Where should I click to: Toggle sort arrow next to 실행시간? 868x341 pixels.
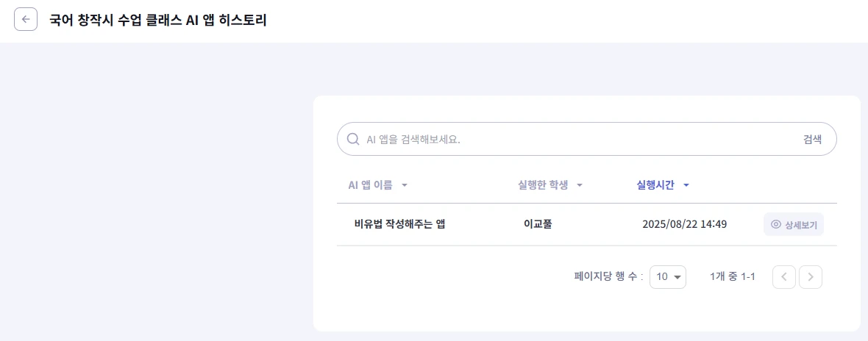(x=686, y=185)
